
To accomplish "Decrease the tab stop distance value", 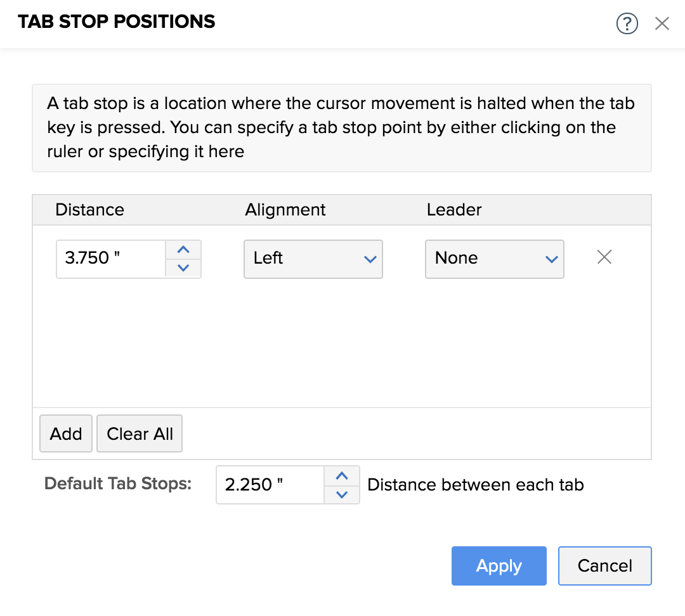I will (183, 268).
